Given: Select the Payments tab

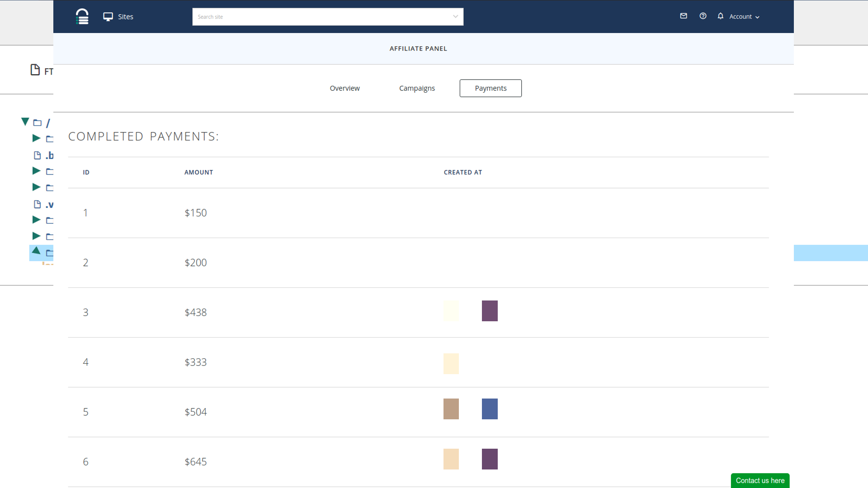Looking at the screenshot, I should coord(491,88).
